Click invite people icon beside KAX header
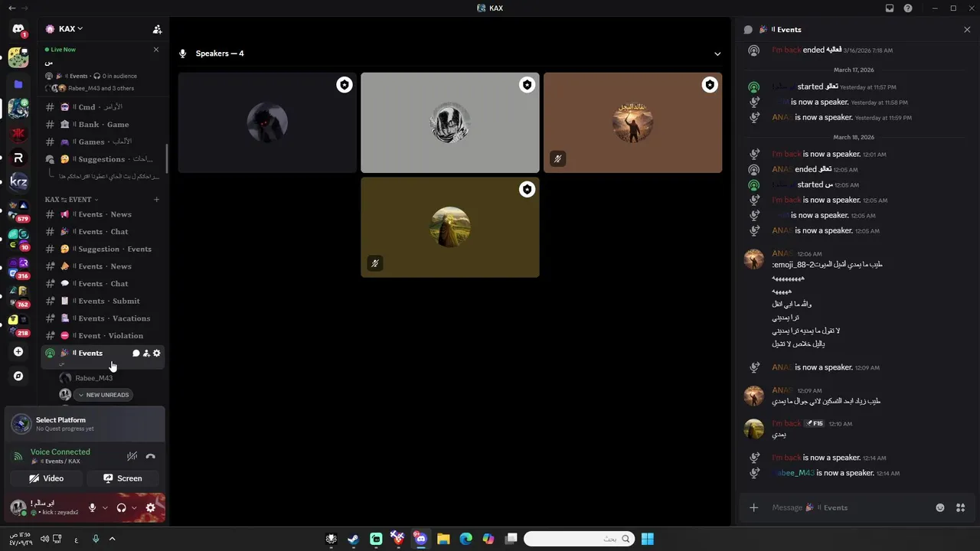 click(x=157, y=29)
